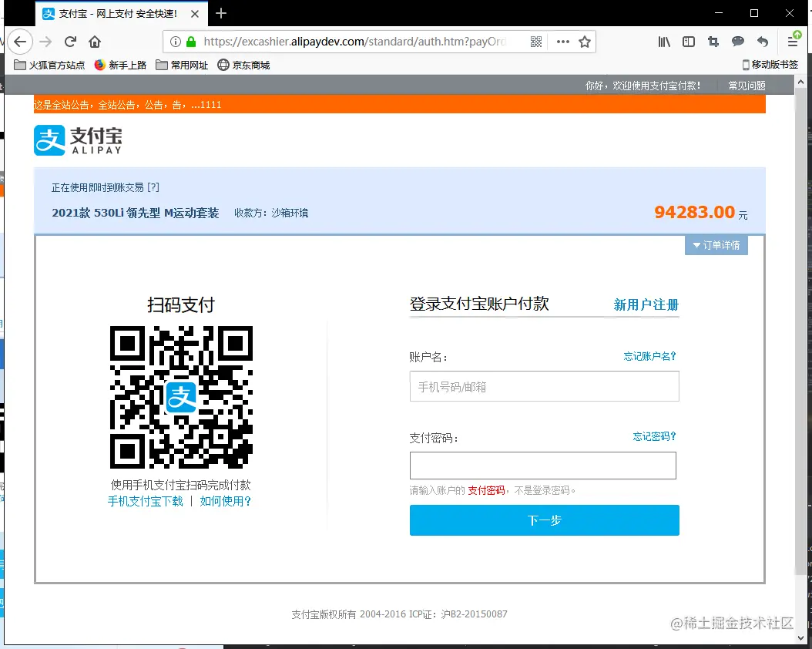The height and width of the screenshot is (649, 812).
Task: Open 新用户注册 registration link
Action: tap(646, 304)
